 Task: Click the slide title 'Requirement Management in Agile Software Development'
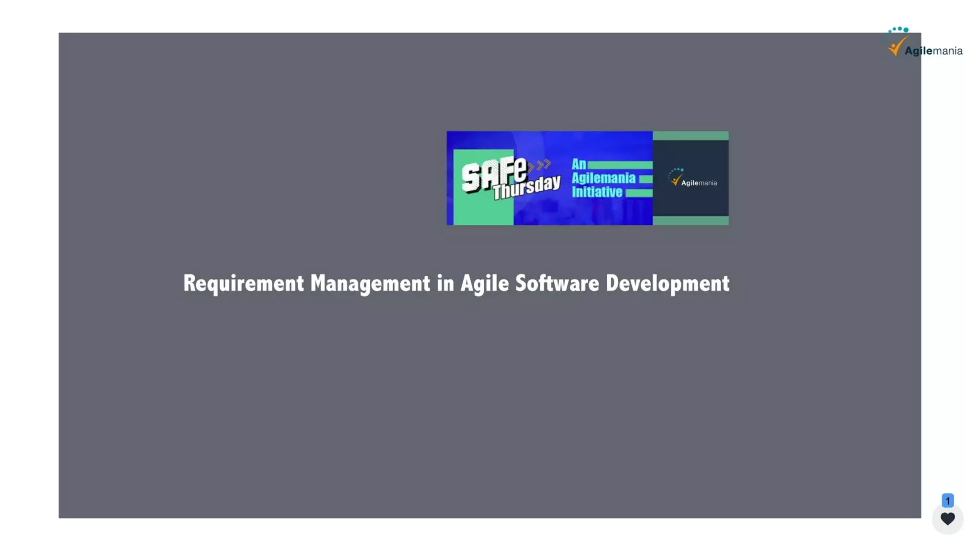(456, 283)
